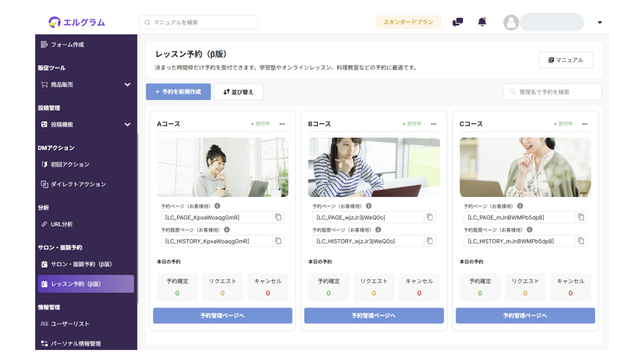The image size is (644, 362).
Task: Open three-dot menu for Aコース
Action: pyautogui.click(x=282, y=124)
